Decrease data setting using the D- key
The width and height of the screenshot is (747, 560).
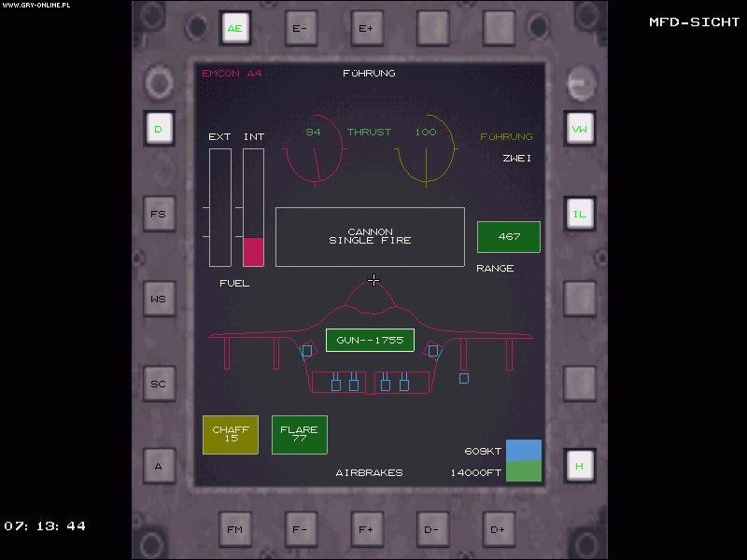click(431, 528)
